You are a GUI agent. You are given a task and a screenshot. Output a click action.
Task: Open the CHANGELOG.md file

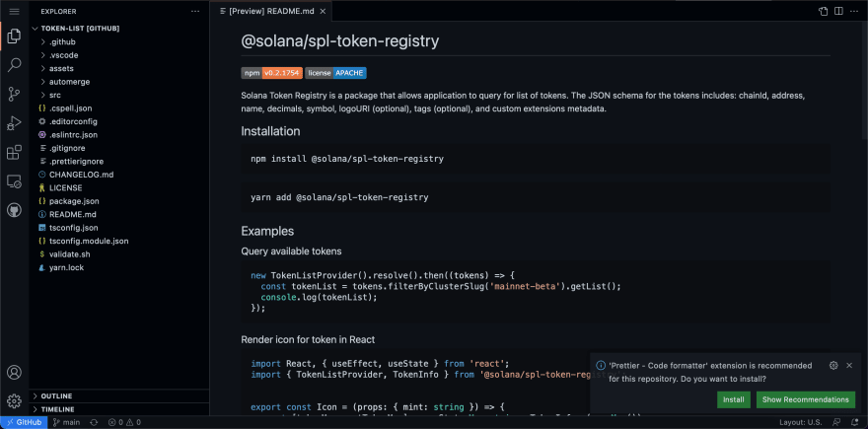click(119, 175)
